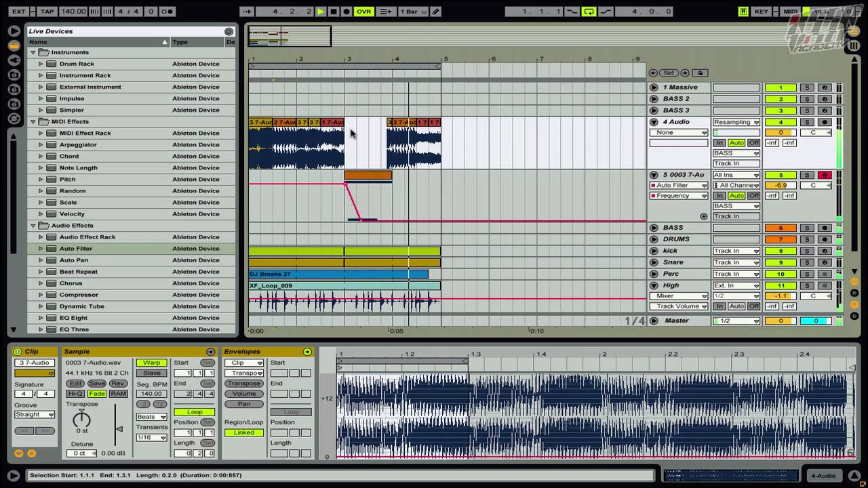Sort browser by Name column
This screenshot has width=868, height=488.
[98, 42]
